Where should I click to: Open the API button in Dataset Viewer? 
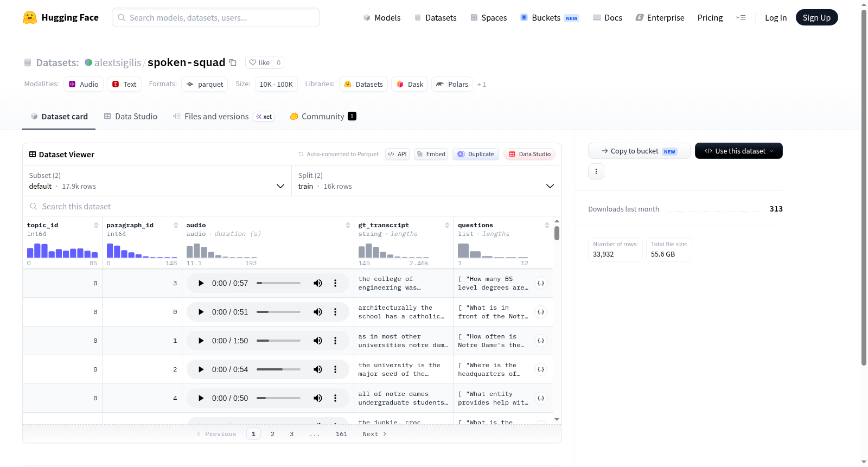(x=398, y=154)
